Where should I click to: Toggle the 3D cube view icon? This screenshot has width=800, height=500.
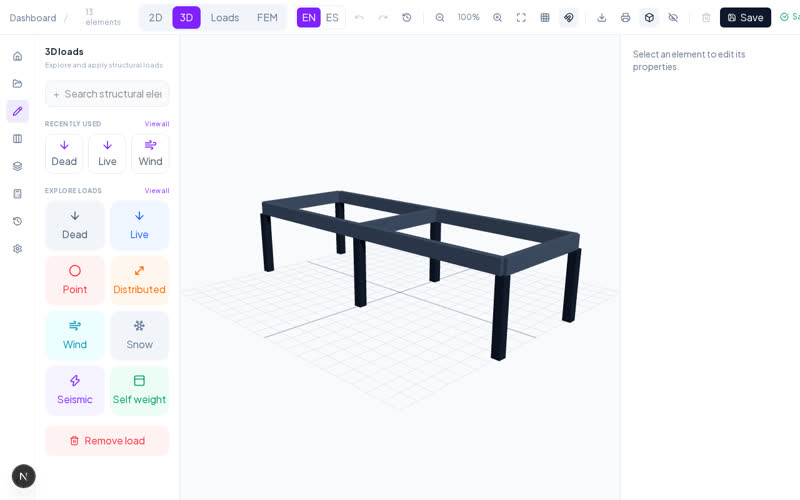pos(649,17)
